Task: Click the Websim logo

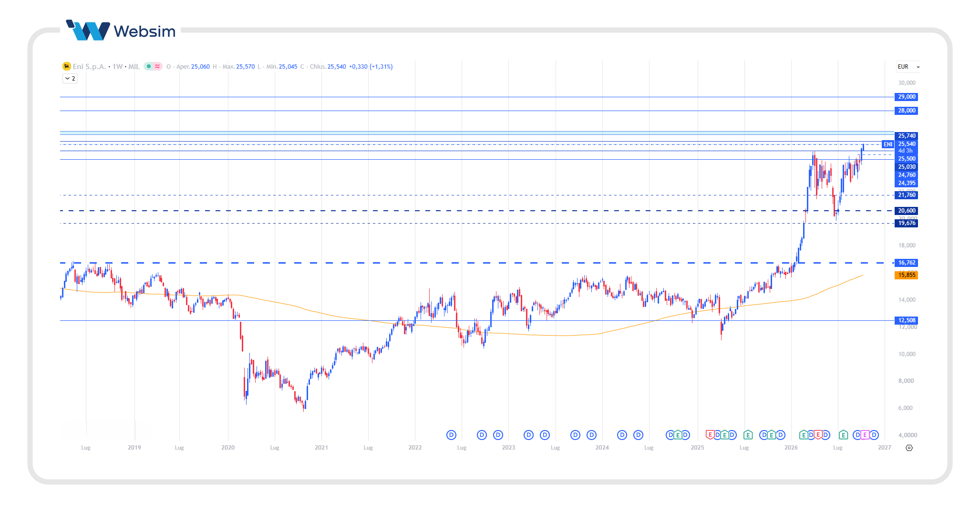Action: [121, 31]
